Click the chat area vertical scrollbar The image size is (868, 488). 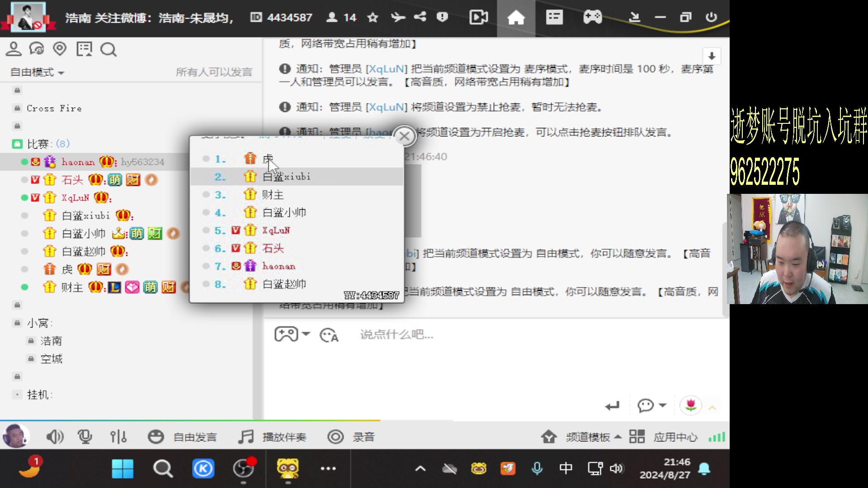725,269
